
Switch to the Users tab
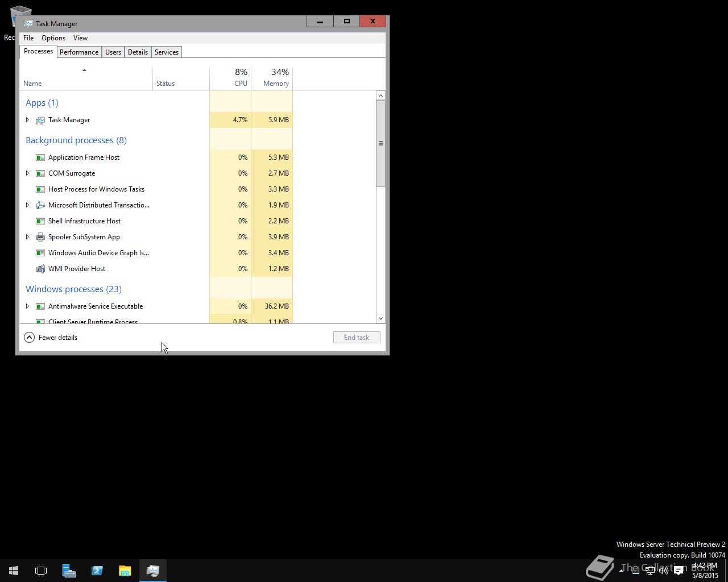(113, 52)
